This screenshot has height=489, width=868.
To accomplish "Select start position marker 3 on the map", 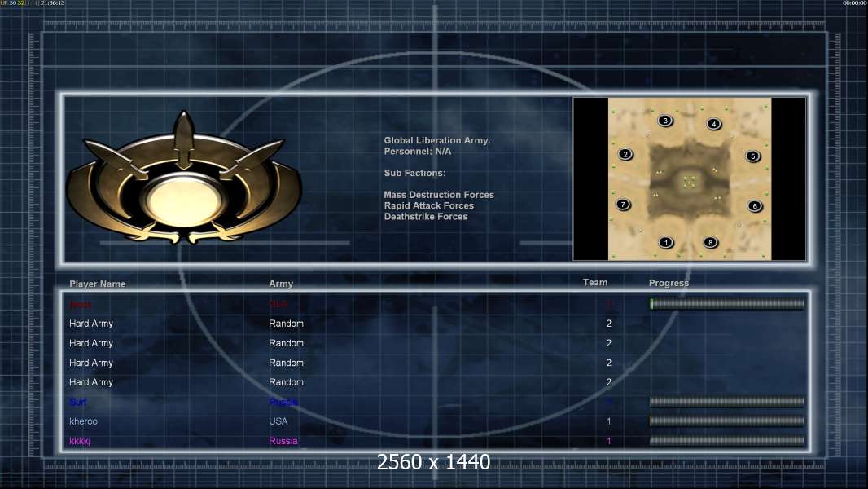I will click(x=665, y=120).
